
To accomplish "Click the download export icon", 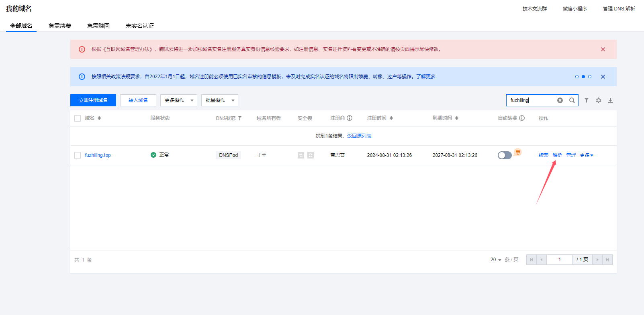I will (x=610, y=100).
